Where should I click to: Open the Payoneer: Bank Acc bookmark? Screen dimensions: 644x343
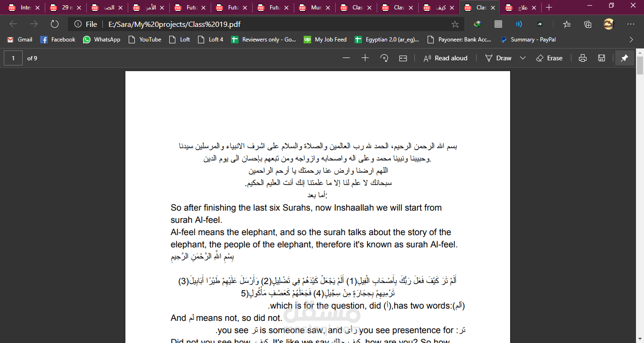point(460,40)
